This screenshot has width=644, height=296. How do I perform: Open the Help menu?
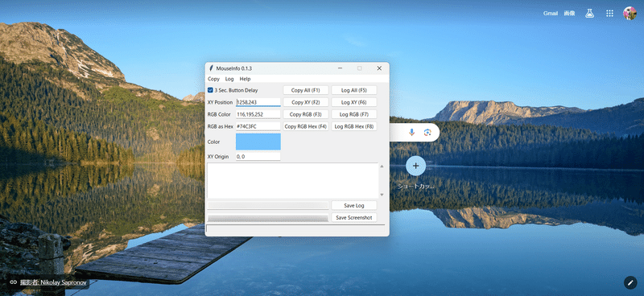(x=245, y=79)
